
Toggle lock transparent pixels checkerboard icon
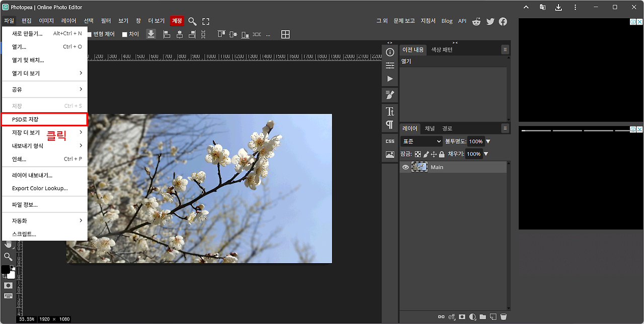coord(418,154)
